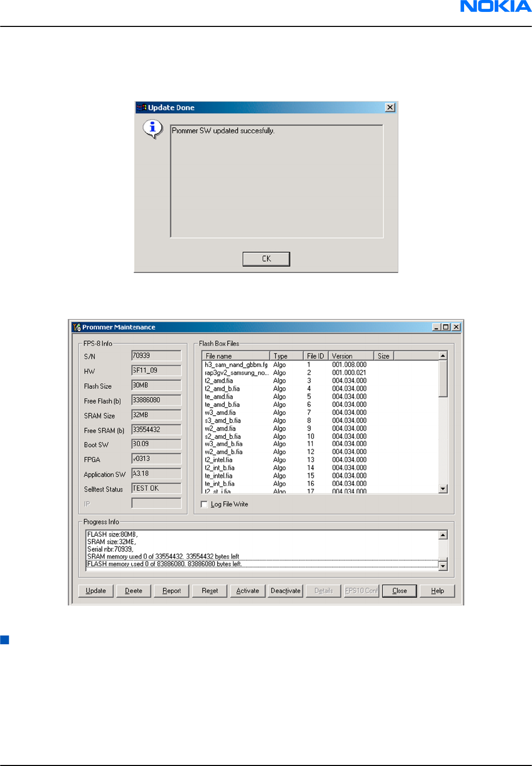Click the HW field SF11_09
532x766 pixels.
tap(156, 370)
